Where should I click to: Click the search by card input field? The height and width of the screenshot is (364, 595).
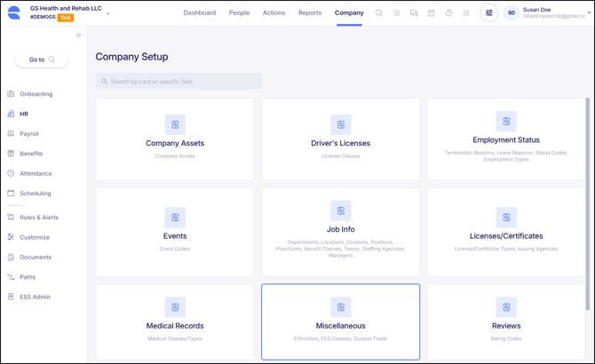pyautogui.click(x=178, y=82)
